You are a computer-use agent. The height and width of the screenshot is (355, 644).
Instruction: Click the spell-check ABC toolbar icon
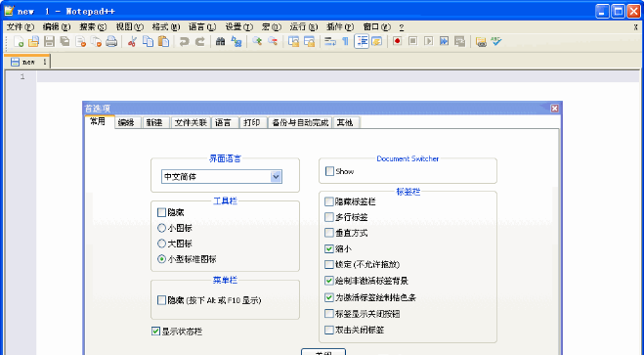coord(496,41)
